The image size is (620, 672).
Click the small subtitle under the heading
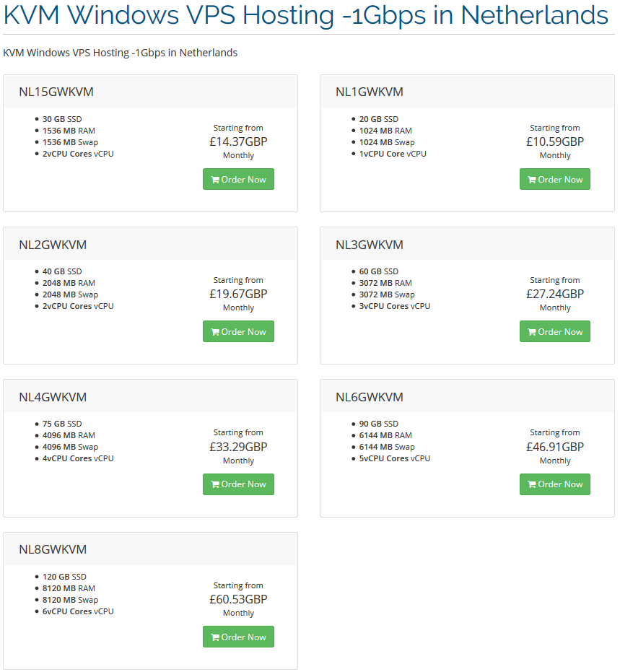pos(120,53)
